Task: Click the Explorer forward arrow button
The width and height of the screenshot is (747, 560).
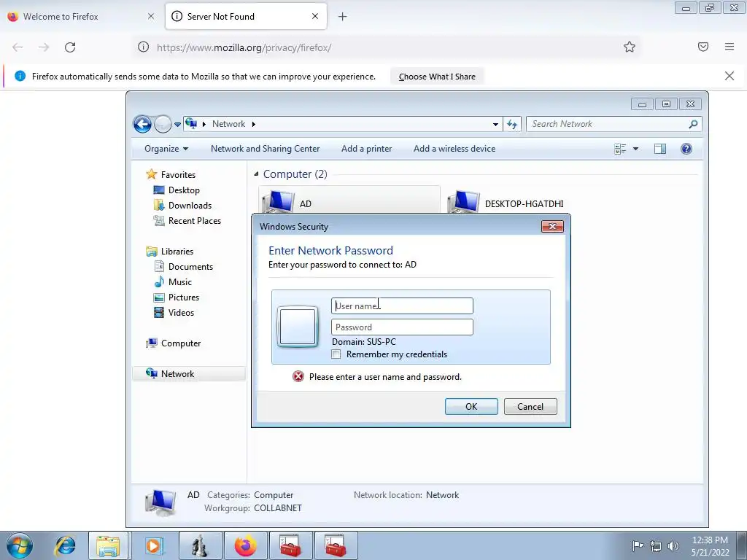Action: [x=163, y=124]
